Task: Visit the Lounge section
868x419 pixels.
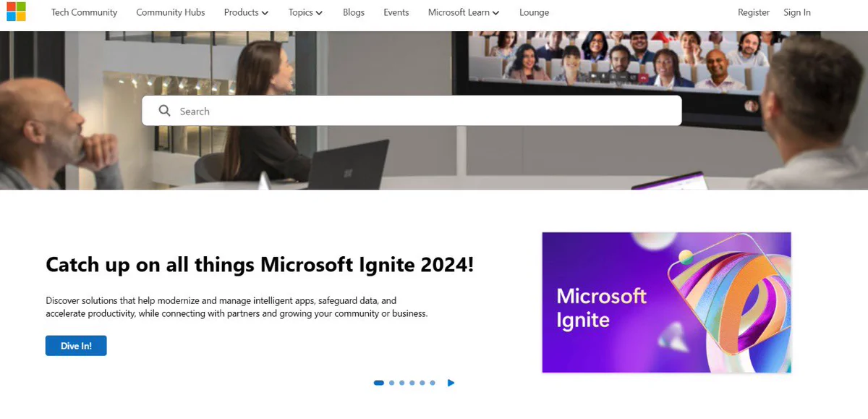Action: coord(534,12)
